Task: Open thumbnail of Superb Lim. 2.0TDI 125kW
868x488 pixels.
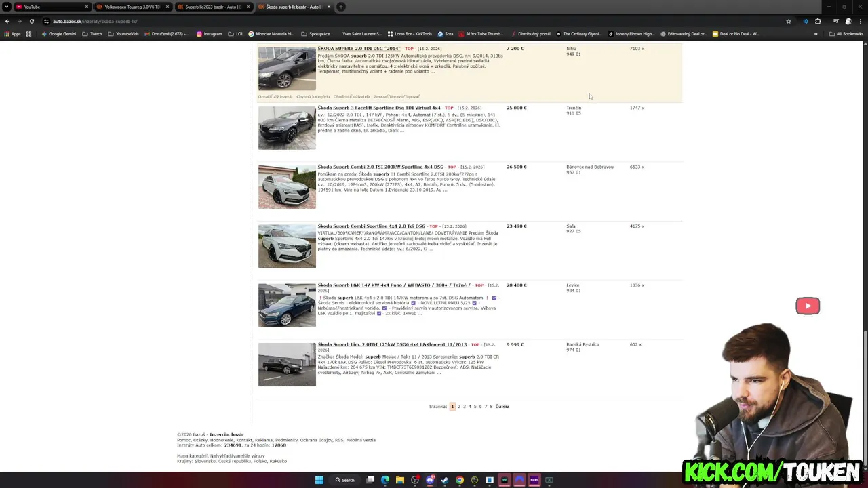Action: point(287,364)
